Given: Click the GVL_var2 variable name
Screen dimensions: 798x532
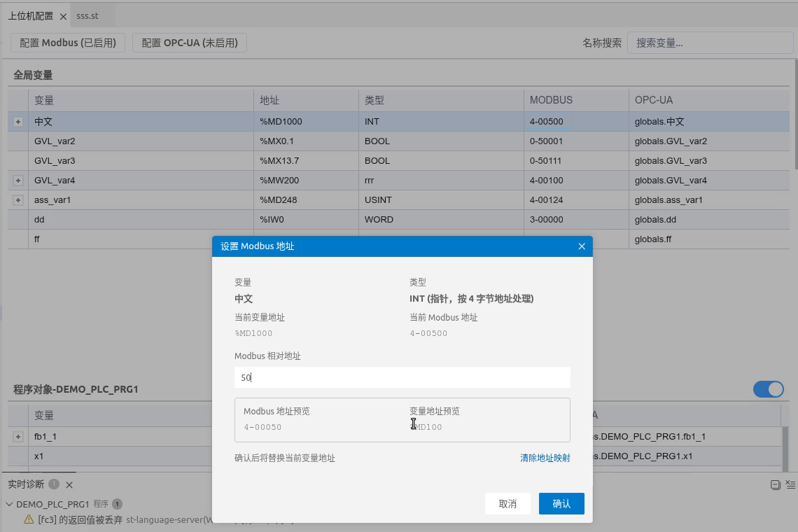Looking at the screenshot, I should pyautogui.click(x=55, y=141).
